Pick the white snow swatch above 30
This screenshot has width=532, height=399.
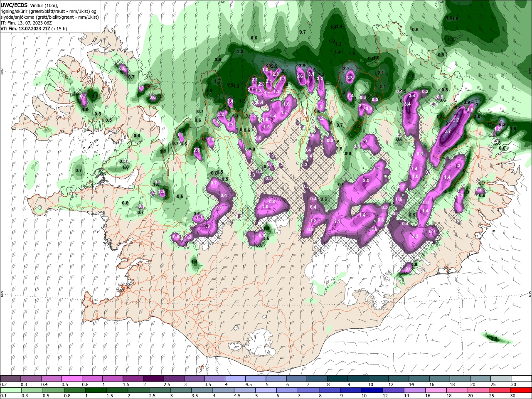coord(521,379)
